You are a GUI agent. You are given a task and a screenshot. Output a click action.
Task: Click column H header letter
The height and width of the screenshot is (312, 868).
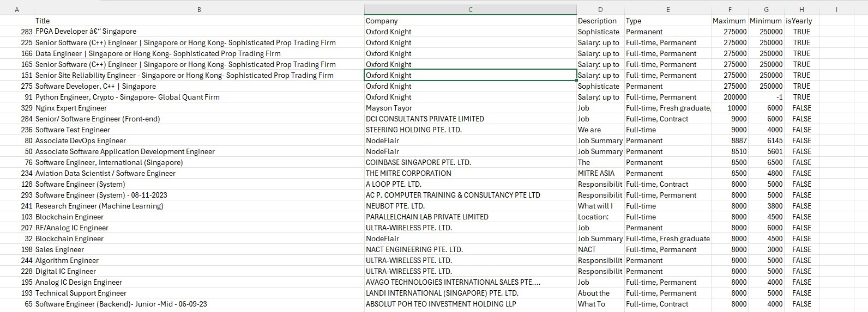click(x=801, y=9)
